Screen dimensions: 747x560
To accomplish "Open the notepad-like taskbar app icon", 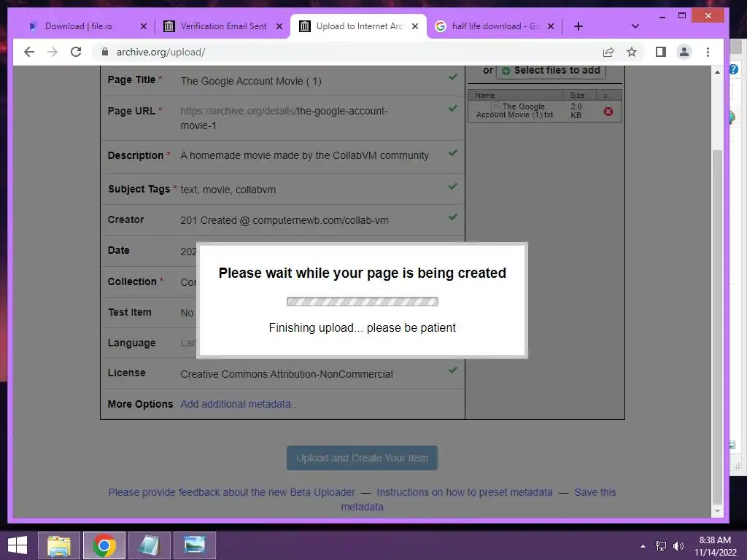I will (x=149, y=545).
